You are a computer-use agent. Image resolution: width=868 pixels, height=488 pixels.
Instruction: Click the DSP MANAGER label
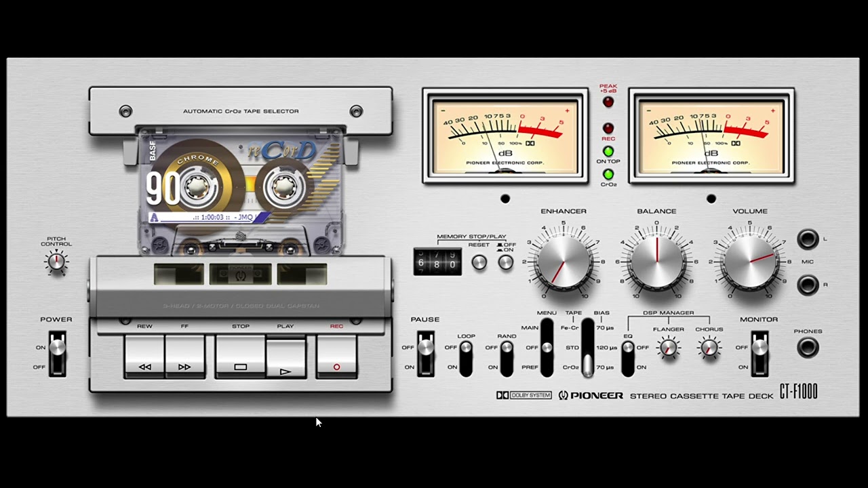(669, 312)
